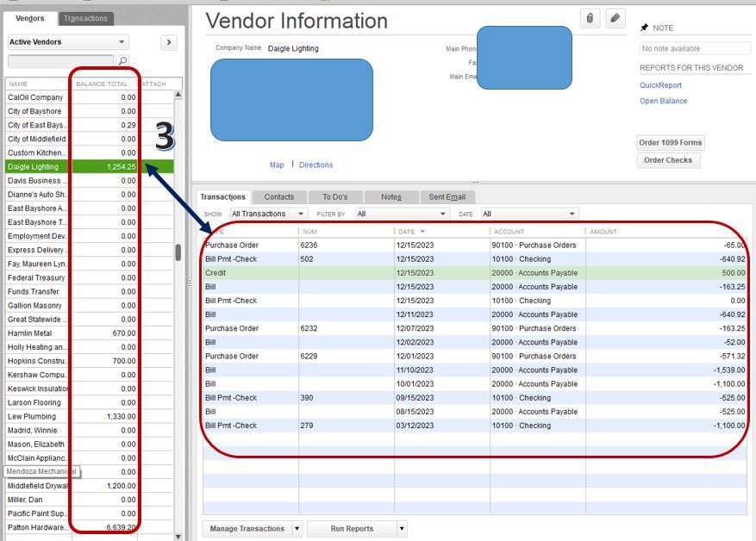Click vendor list scrollbar up arrow

click(x=178, y=95)
